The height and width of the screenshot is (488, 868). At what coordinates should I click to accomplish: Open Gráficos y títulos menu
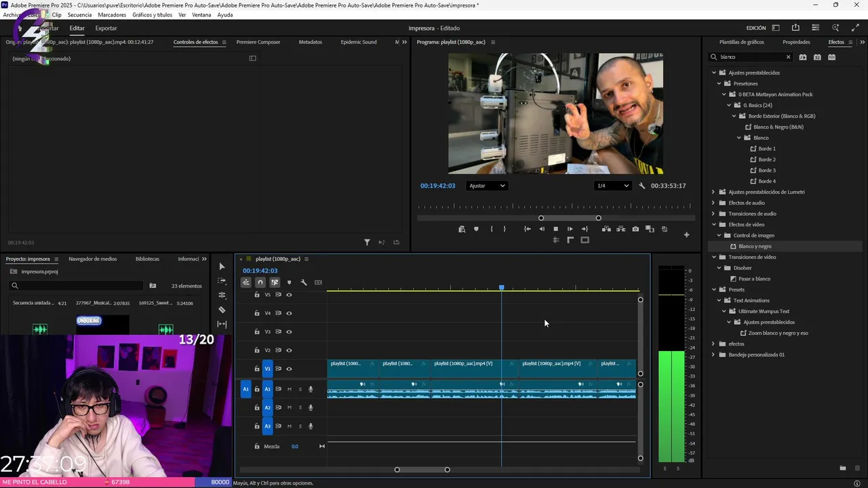(x=152, y=15)
